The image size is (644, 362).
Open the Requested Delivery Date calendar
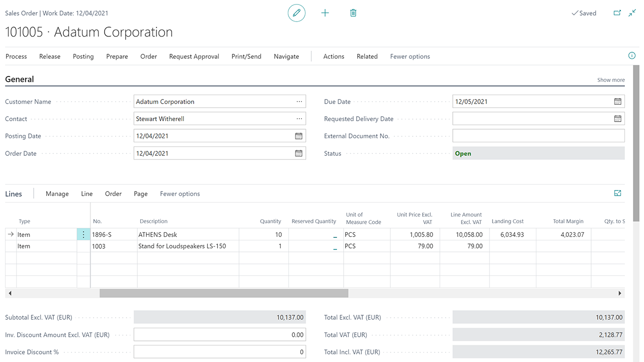tap(618, 119)
